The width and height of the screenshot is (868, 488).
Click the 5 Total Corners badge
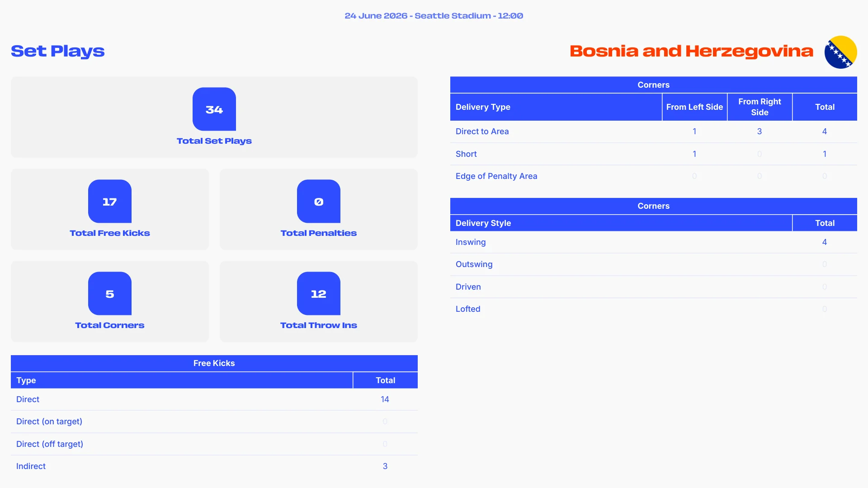pyautogui.click(x=110, y=293)
